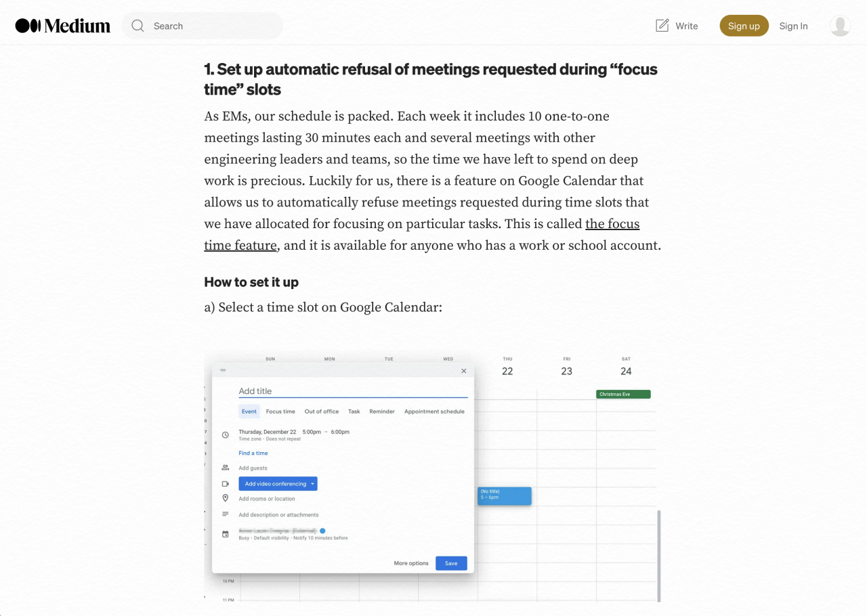Click the Medium logo
The height and width of the screenshot is (616, 867).
click(x=63, y=26)
